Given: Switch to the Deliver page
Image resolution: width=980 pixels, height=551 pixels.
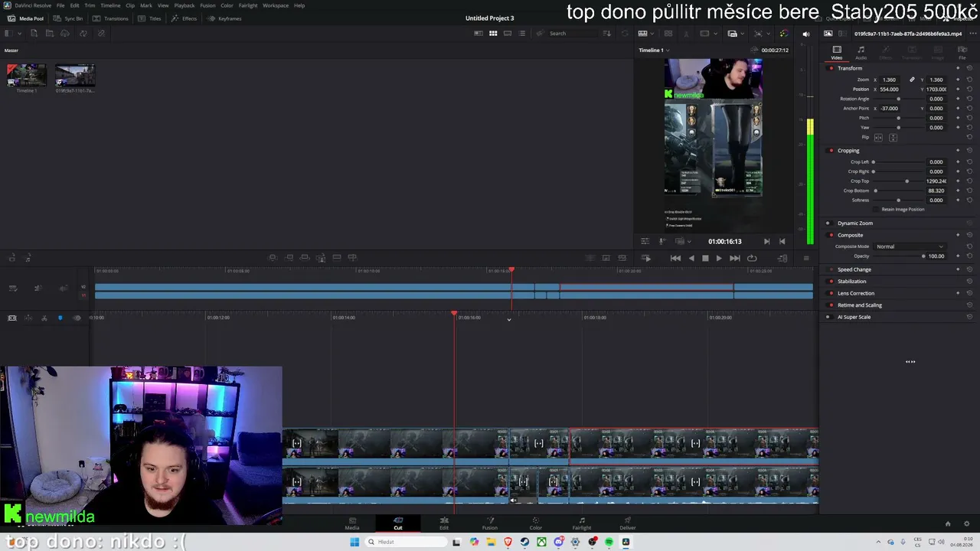Looking at the screenshot, I should (x=628, y=523).
